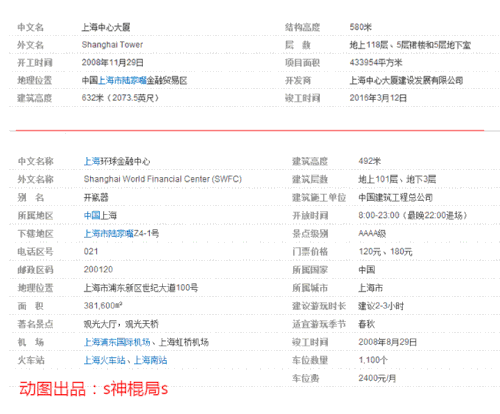Image resolution: width=500 pixels, height=414 pixels.
Task: Select 地上101层、地下3层 floors text
Action: point(397,179)
